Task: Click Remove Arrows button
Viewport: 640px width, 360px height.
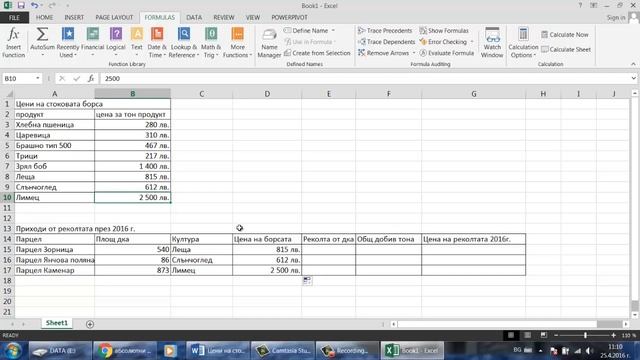Action: (x=384, y=53)
